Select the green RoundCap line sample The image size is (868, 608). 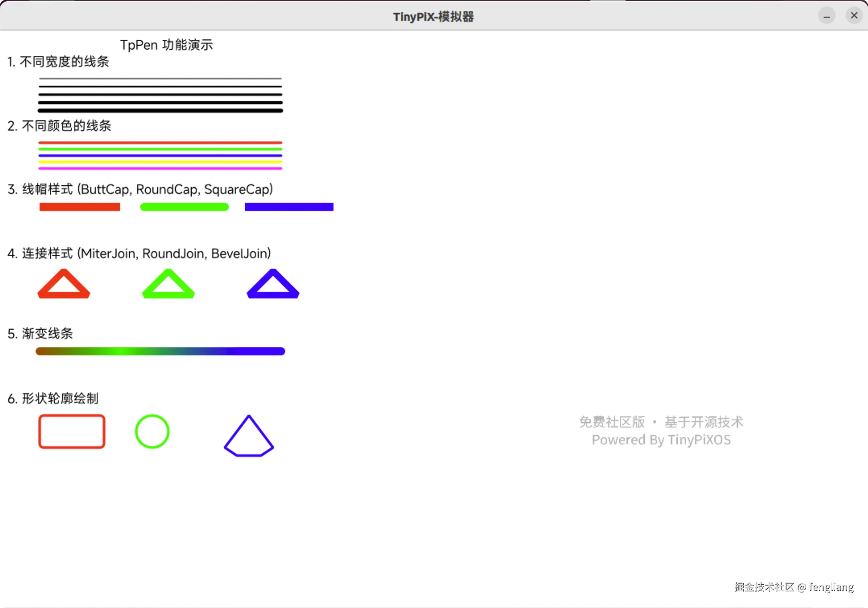184,207
